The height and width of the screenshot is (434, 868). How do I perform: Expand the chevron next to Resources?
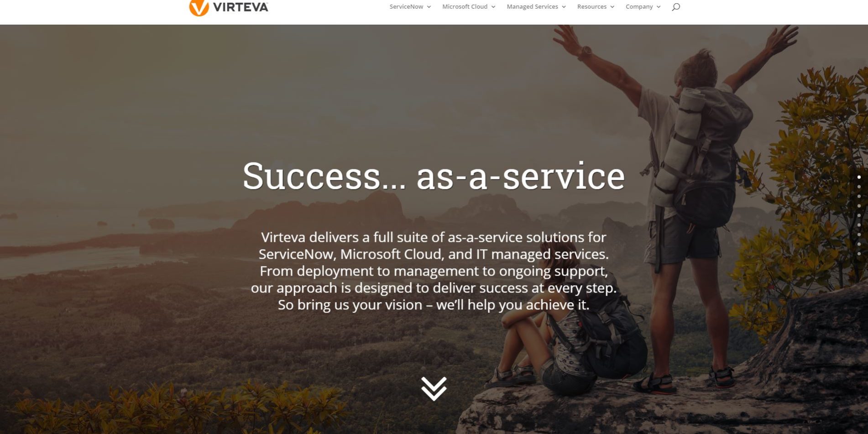[612, 7]
